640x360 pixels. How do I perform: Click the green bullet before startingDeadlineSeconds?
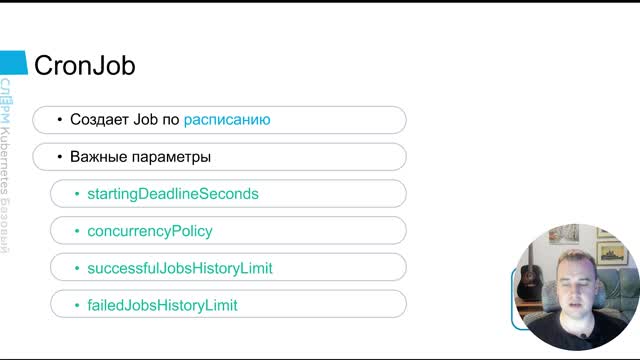pos(77,194)
